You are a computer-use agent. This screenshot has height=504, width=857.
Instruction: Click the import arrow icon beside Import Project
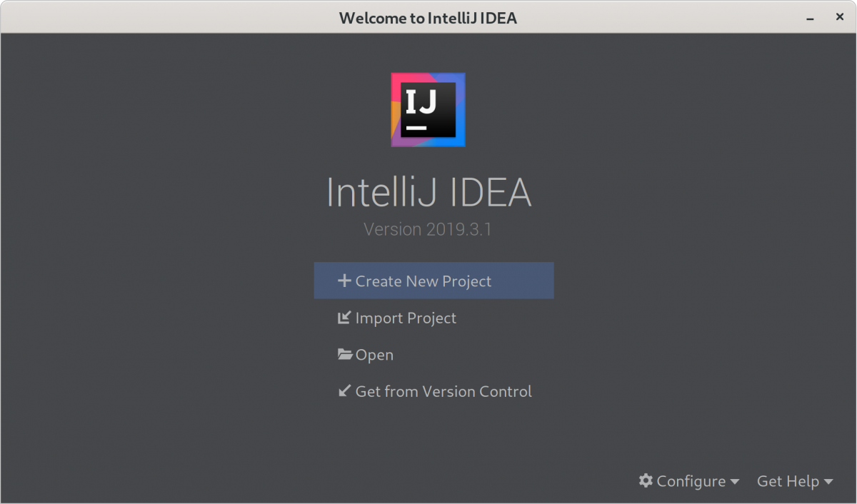[345, 318]
